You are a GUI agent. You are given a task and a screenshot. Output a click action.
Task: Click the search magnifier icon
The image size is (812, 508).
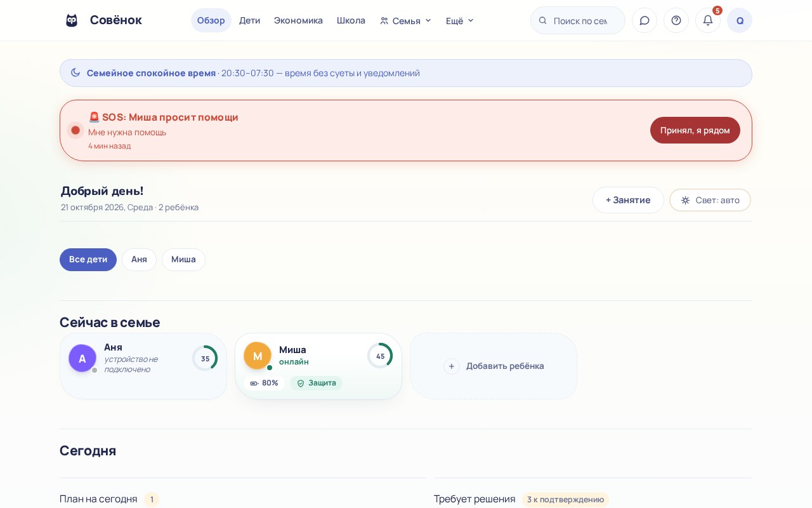pyautogui.click(x=543, y=20)
